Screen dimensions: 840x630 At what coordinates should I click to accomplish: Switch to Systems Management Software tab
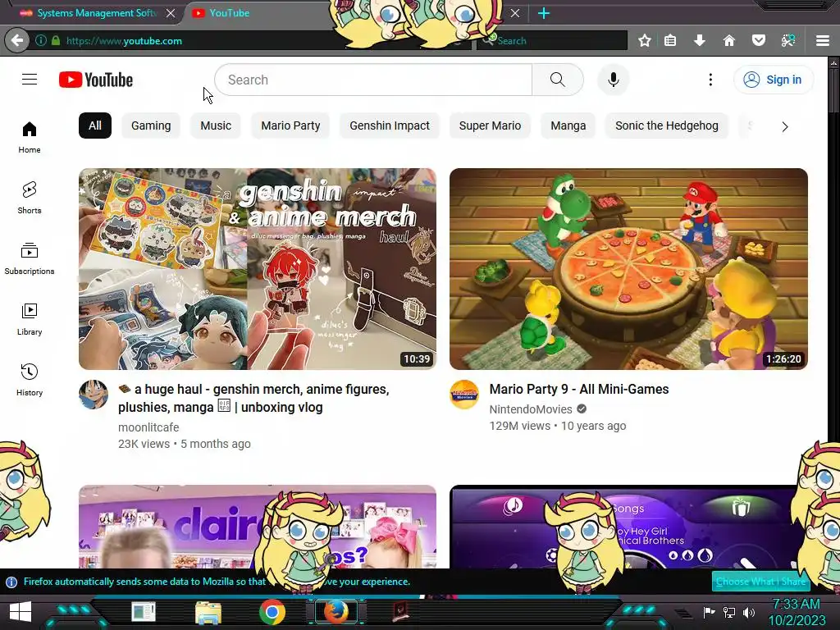pyautogui.click(x=97, y=13)
